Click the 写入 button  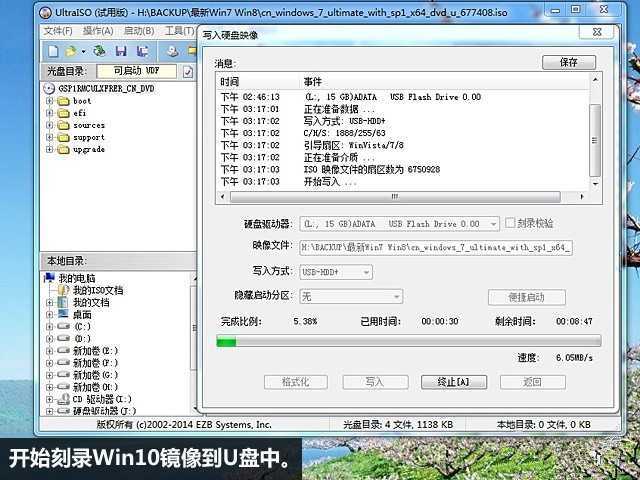(x=375, y=382)
